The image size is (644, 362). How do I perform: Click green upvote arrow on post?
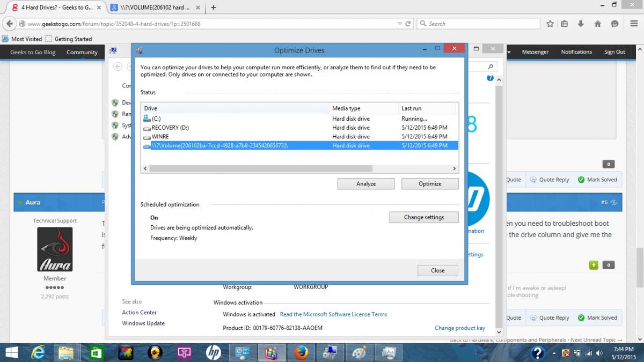coord(594,265)
